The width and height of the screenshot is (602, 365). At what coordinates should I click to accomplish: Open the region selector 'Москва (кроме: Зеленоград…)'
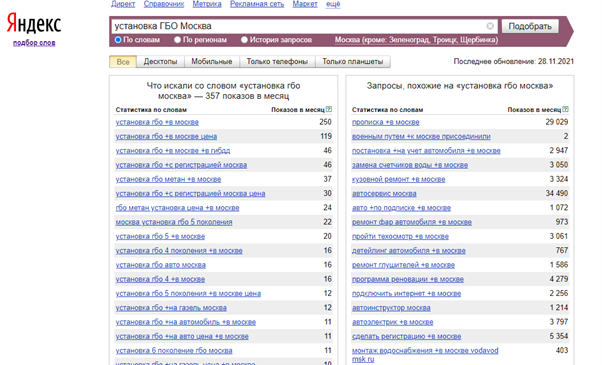click(x=416, y=40)
